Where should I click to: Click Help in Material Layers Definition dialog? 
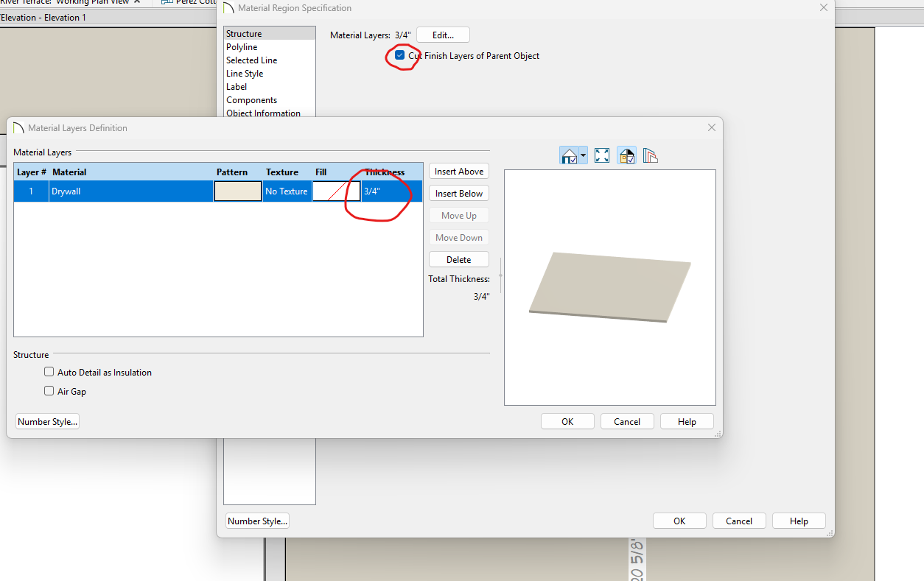click(x=687, y=421)
